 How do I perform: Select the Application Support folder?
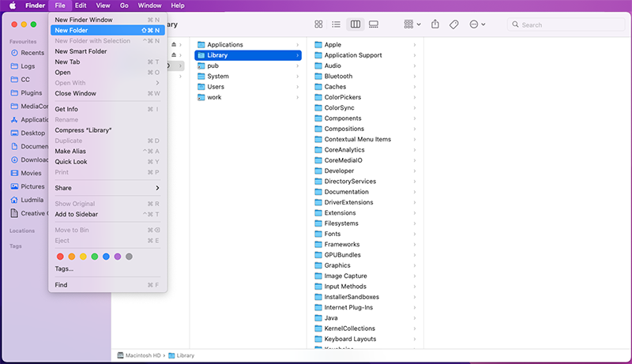click(x=365, y=55)
